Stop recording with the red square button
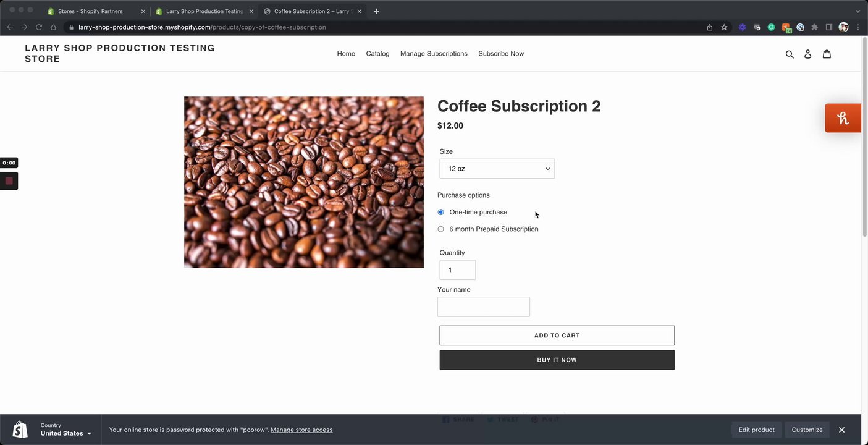 (x=9, y=181)
